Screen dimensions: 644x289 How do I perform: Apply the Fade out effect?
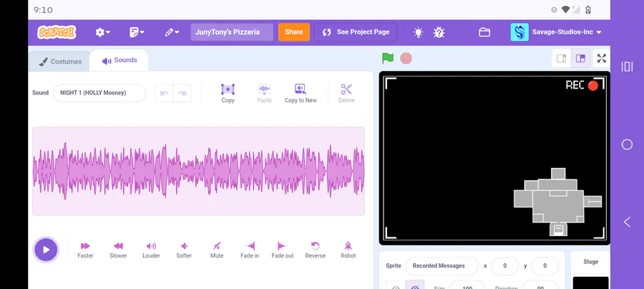pyautogui.click(x=283, y=250)
